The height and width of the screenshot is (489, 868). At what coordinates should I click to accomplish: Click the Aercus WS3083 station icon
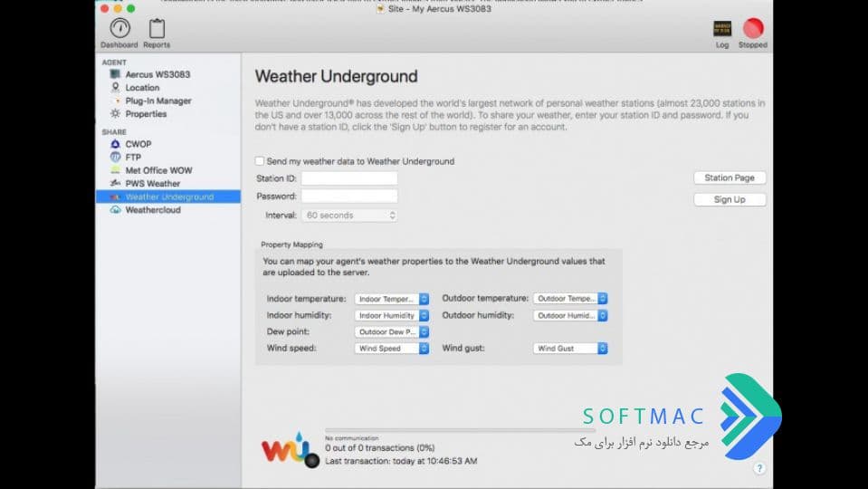115,74
